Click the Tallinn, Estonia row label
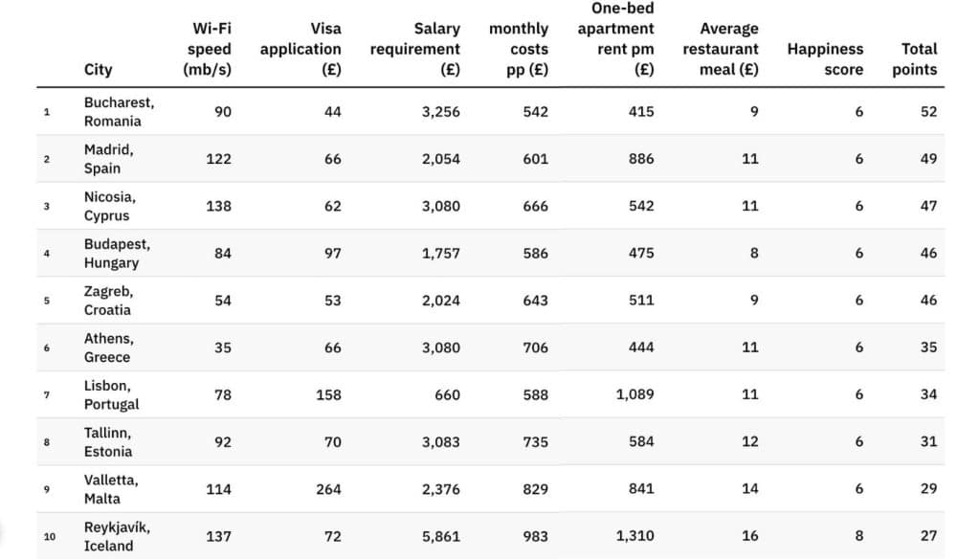Viewport: 980px width, 560px height. pos(108,441)
